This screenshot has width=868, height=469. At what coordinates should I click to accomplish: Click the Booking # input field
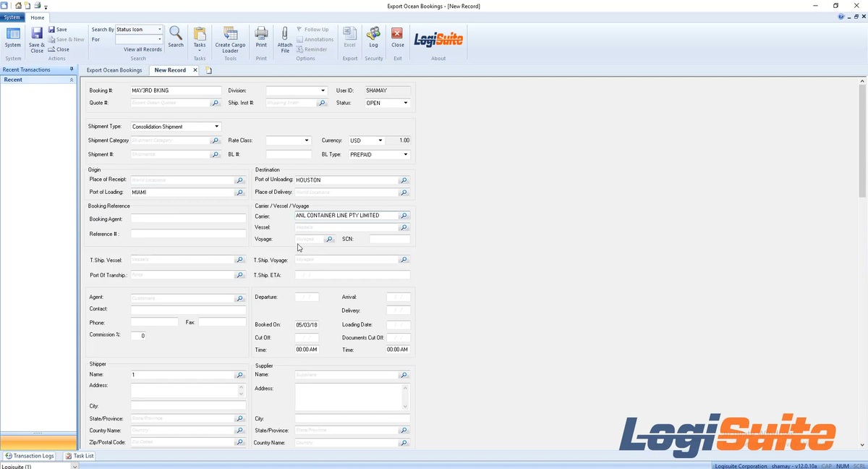pos(176,91)
